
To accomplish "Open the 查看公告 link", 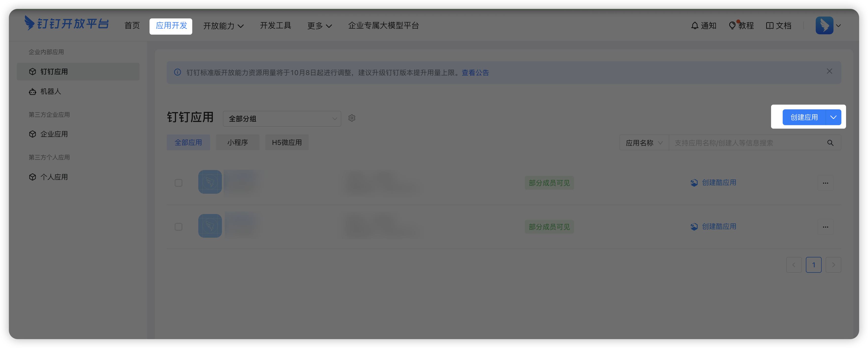I will point(475,73).
